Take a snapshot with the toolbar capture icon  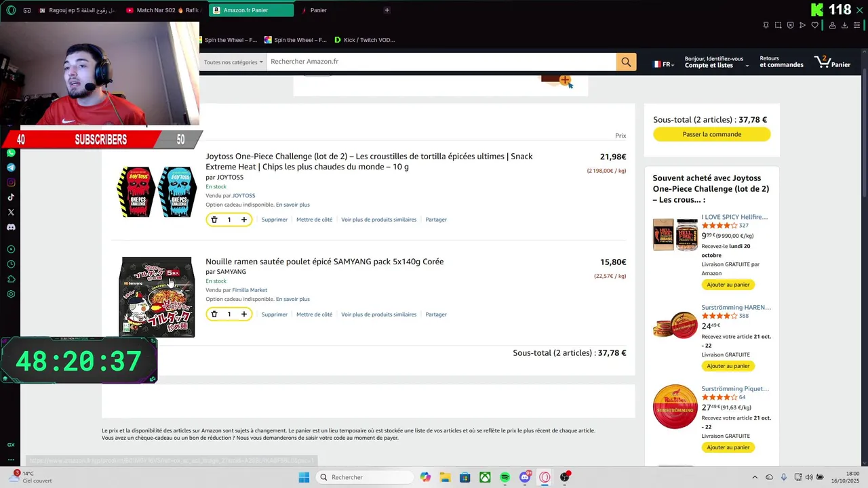click(778, 25)
